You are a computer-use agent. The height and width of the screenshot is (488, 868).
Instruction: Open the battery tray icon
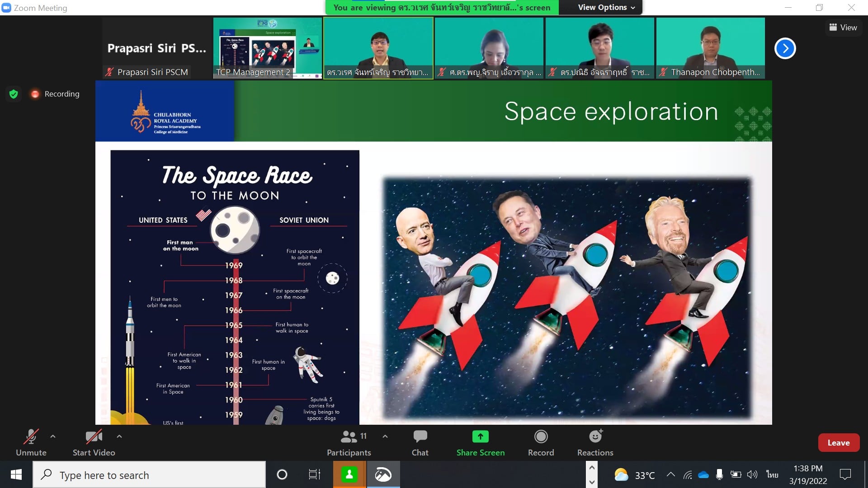736,474
